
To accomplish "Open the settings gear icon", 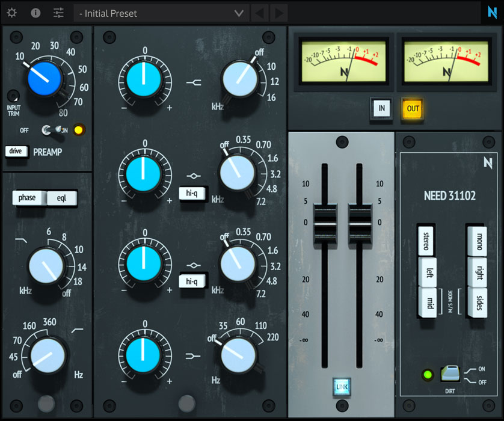I will 12,13.
